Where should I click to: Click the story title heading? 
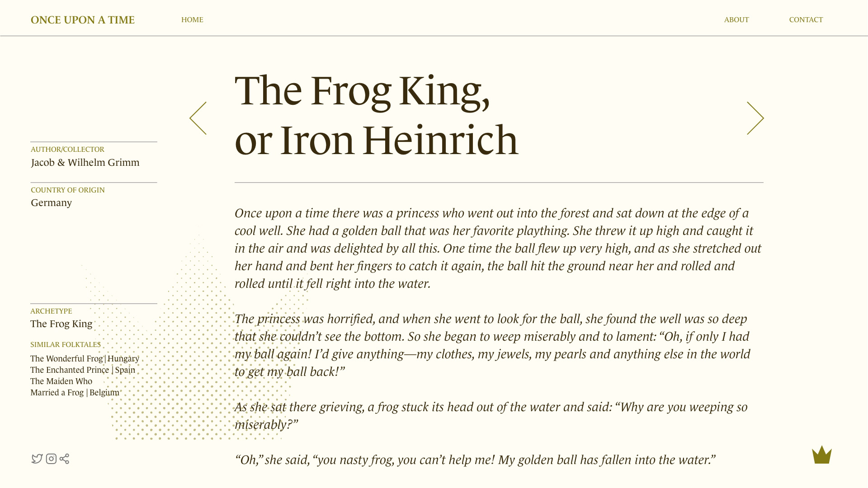point(376,115)
